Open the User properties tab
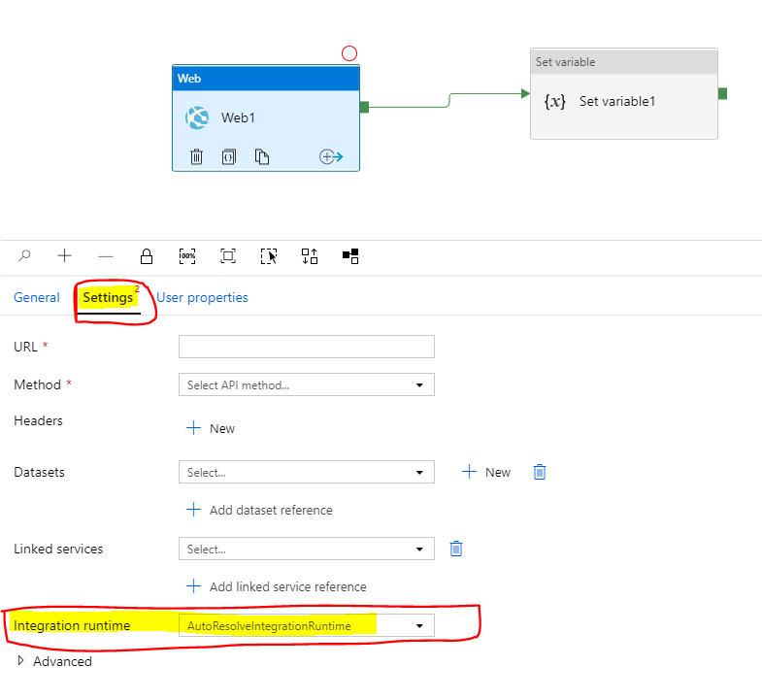 202,297
